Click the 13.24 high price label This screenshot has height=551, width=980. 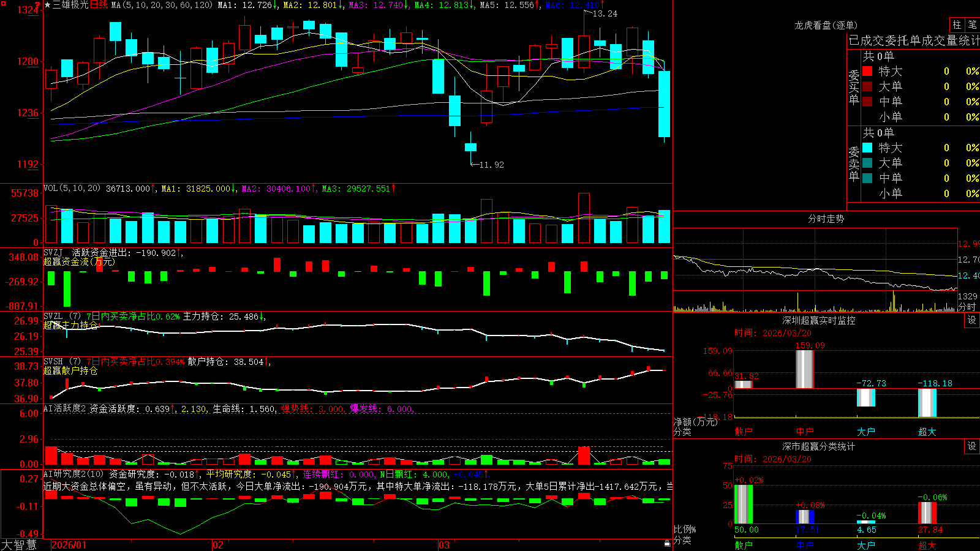(x=605, y=13)
